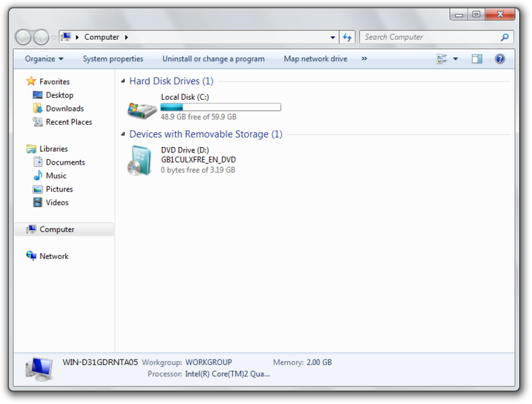Click Uninstall or change a program
532x404 pixels.
pyautogui.click(x=214, y=59)
